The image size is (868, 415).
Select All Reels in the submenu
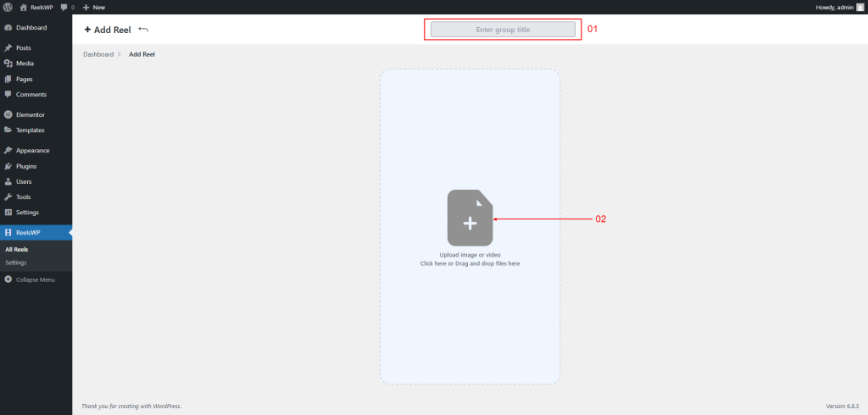17,250
